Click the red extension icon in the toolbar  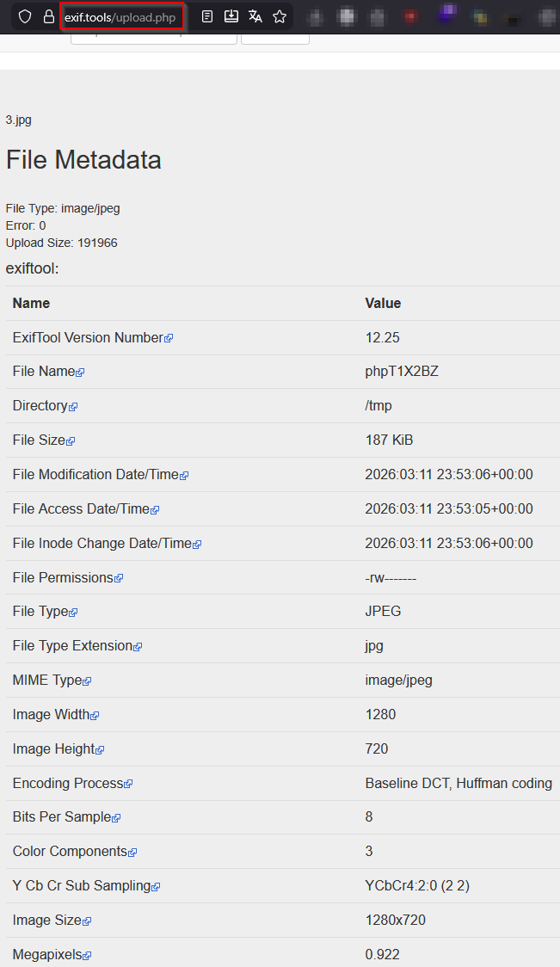[410, 16]
